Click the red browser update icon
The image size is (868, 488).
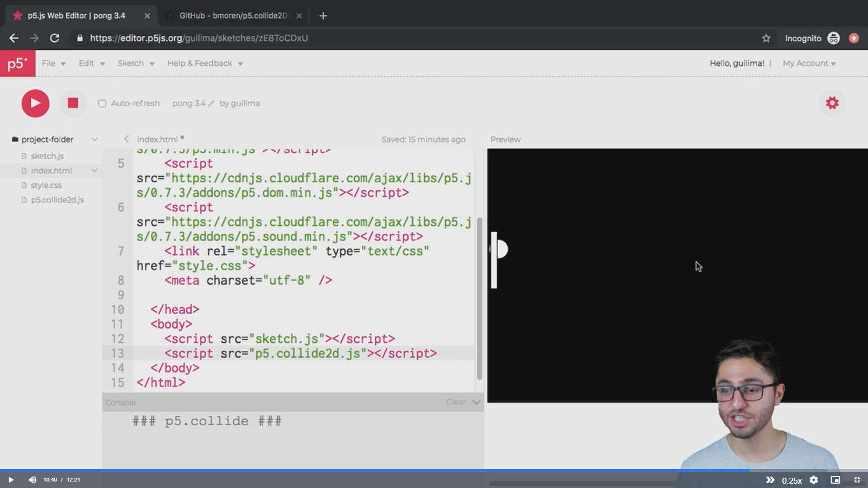tap(854, 38)
